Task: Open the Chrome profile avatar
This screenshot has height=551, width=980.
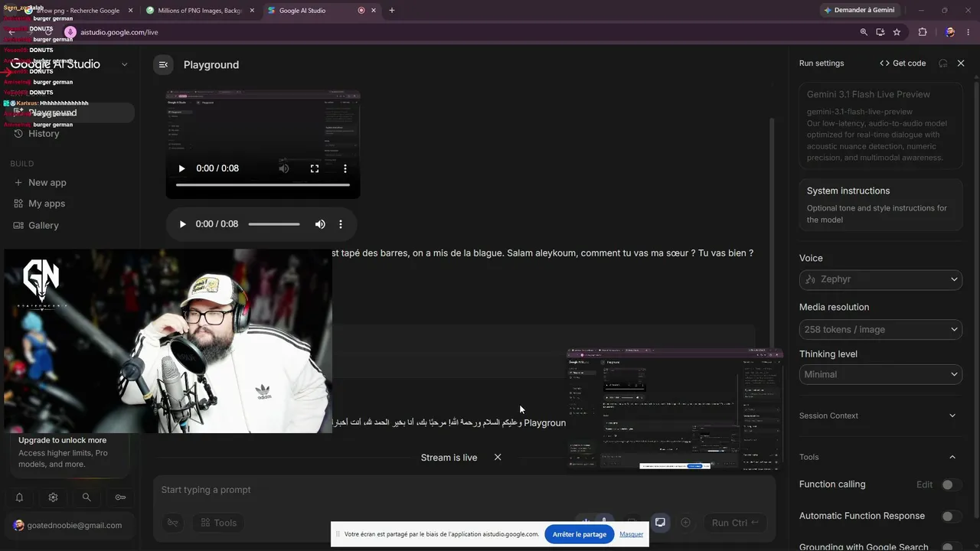Action: 950,32
